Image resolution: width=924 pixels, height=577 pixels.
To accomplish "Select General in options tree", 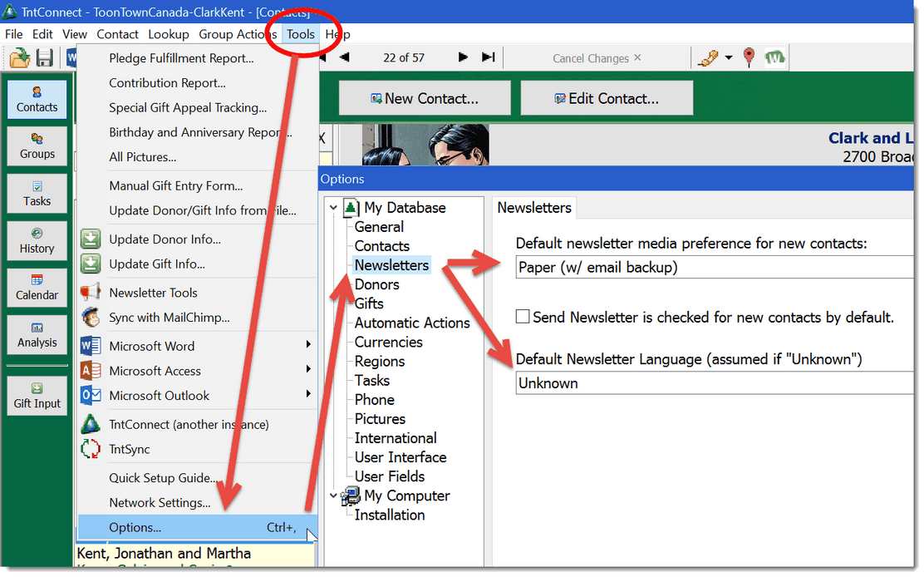I will 379,227.
